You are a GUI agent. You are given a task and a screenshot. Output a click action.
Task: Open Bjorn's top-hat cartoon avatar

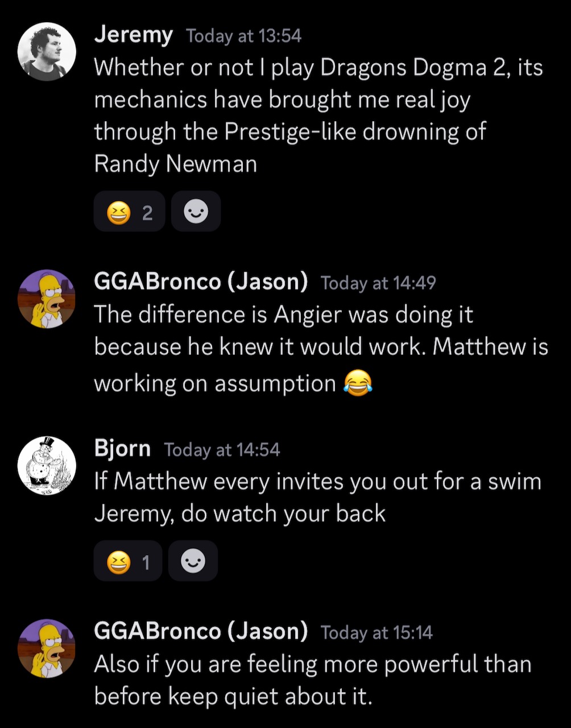point(47,466)
